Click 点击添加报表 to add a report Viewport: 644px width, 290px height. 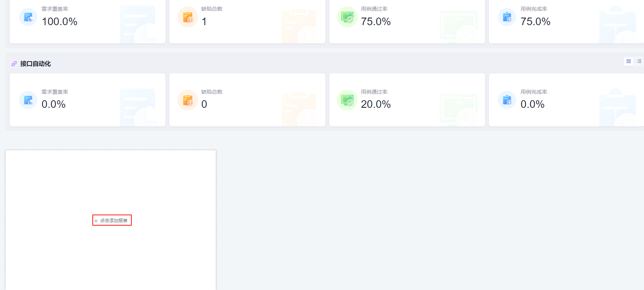point(113,220)
